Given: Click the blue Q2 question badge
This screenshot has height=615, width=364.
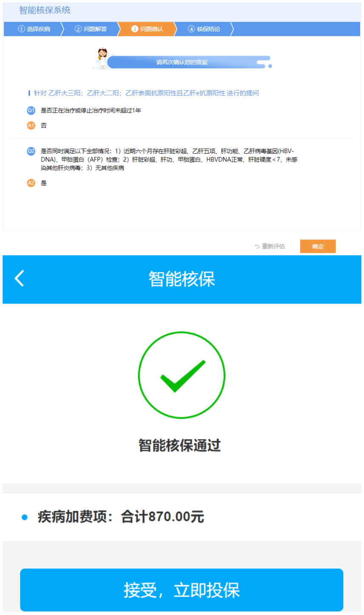Looking at the screenshot, I should pos(31,151).
